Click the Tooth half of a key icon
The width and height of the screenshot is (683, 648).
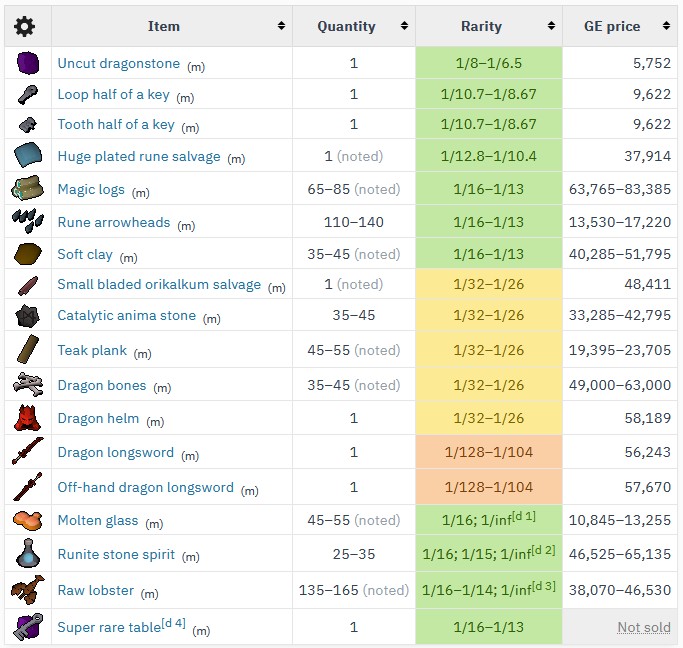click(28, 125)
